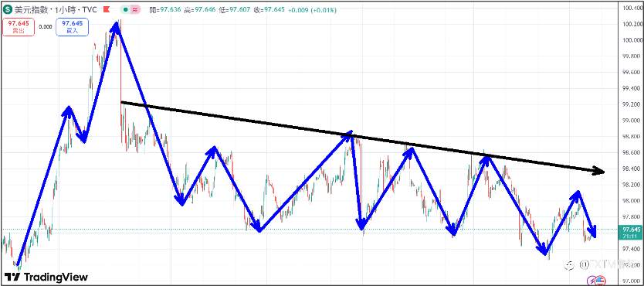Viewport: 644px width, 286px height.
Task: Click the open value 開=97.636
Action: point(165,10)
